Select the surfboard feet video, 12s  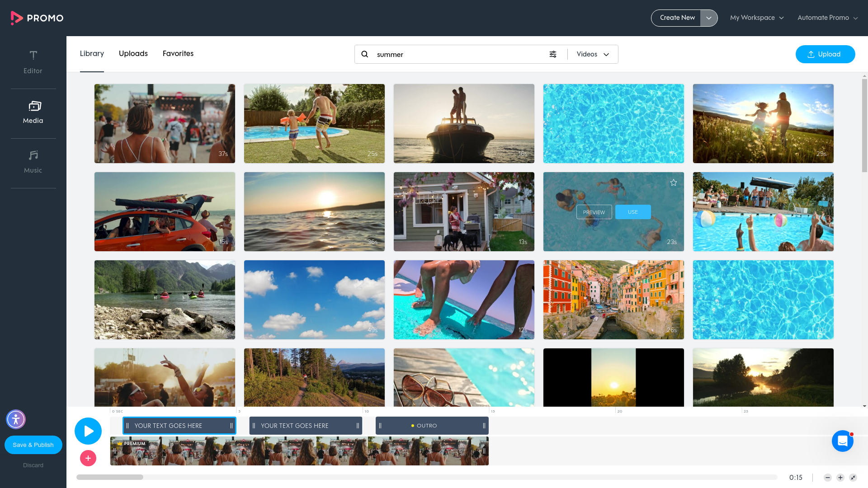(x=464, y=300)
